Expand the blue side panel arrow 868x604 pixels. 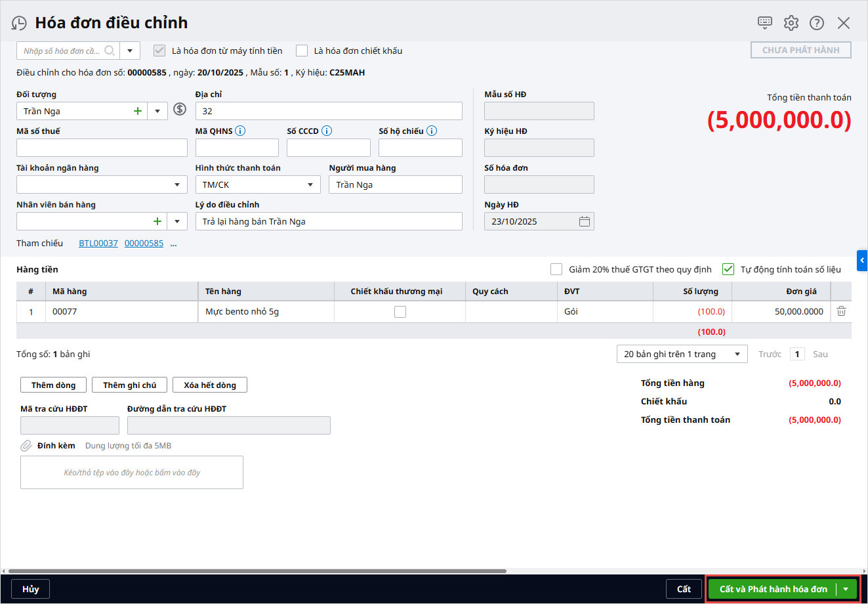(862, 261)
